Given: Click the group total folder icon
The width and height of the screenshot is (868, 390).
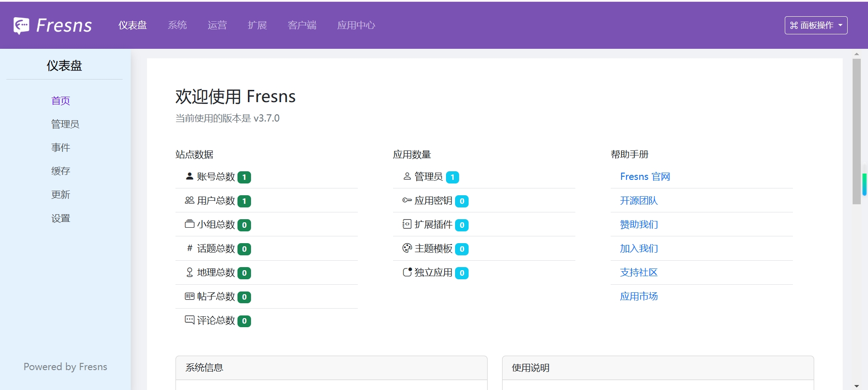Looking at the screenshot, I should (x=190, y=224).
